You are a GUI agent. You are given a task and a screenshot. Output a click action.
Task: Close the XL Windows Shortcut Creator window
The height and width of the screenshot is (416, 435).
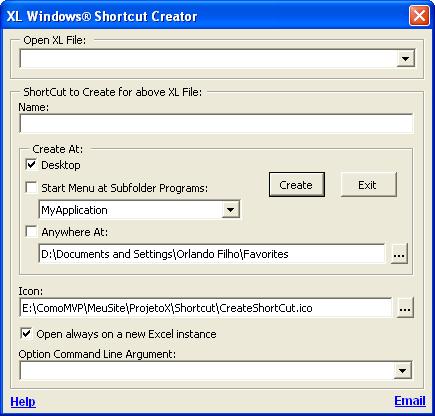tap(419, 15)
